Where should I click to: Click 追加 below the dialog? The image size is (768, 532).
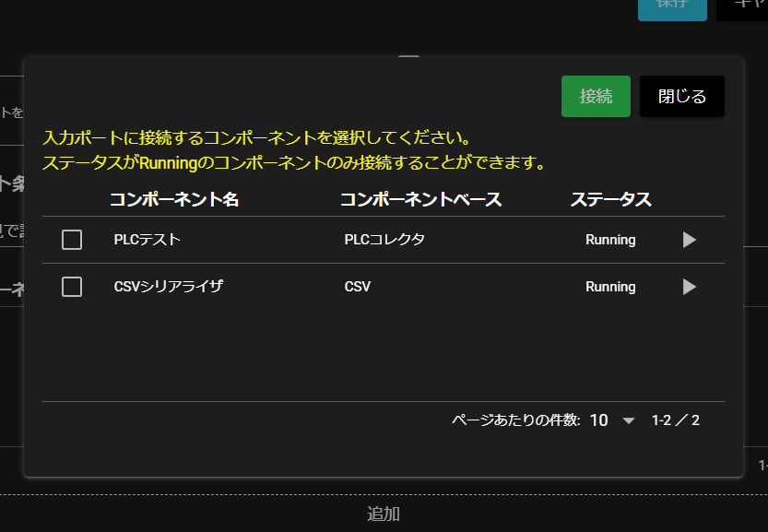(x=384, y=514)
